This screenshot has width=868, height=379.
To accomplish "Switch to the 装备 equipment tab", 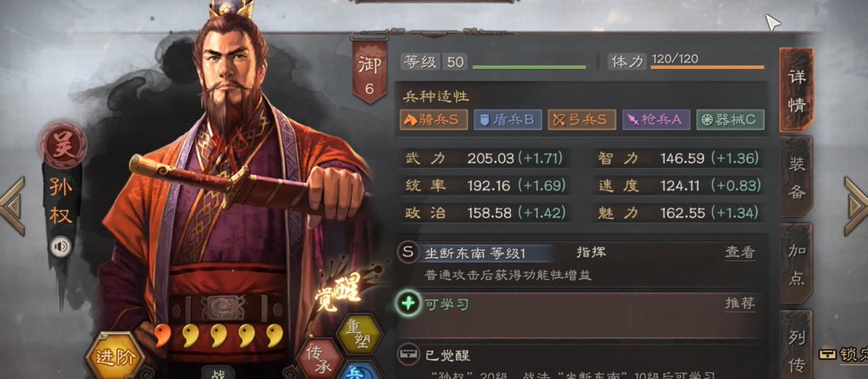I will [796, 178].
